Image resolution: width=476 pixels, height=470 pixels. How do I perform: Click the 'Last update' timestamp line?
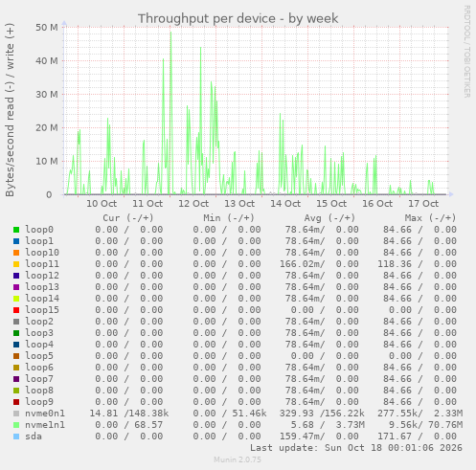point(356,448)
